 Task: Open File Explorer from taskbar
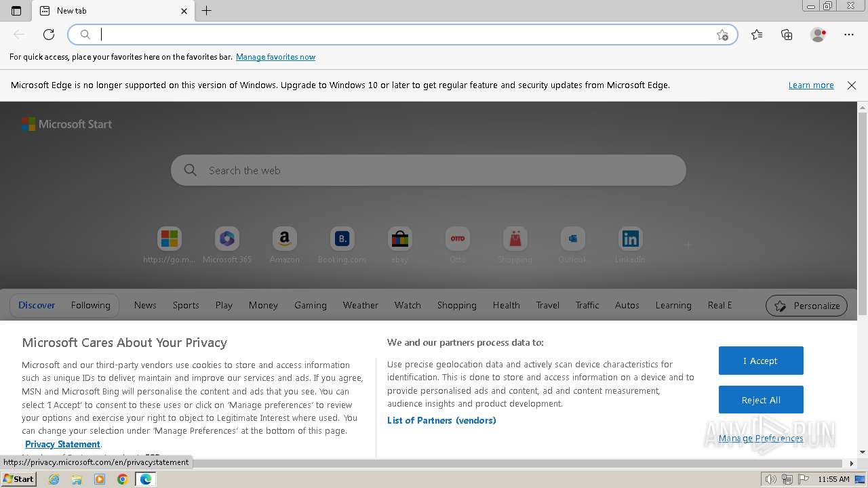(77, 479)
